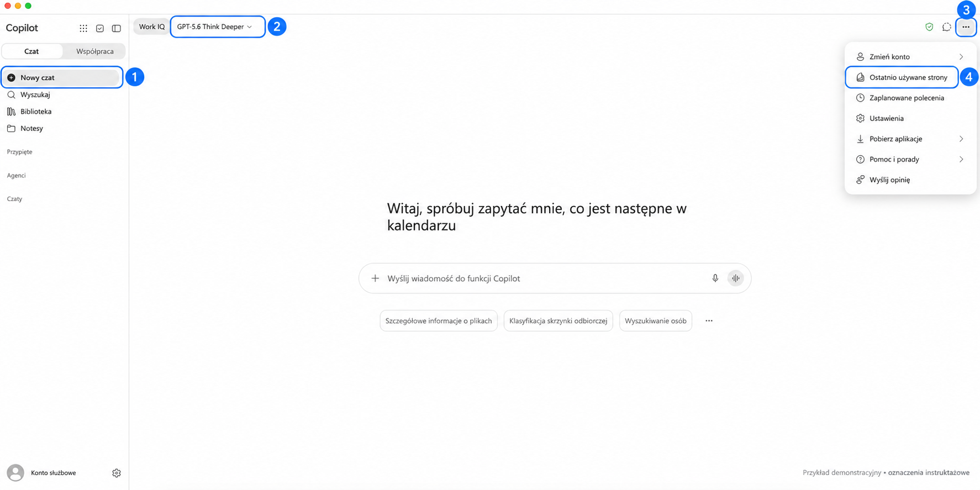Click the green shield protection icon
Image resolution: width=980 pixels, height=490 pixels.
(x=929, y=27)
